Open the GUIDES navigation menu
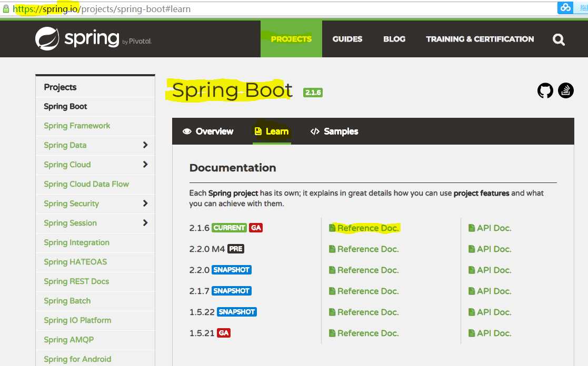 click(x=347, y=39)
